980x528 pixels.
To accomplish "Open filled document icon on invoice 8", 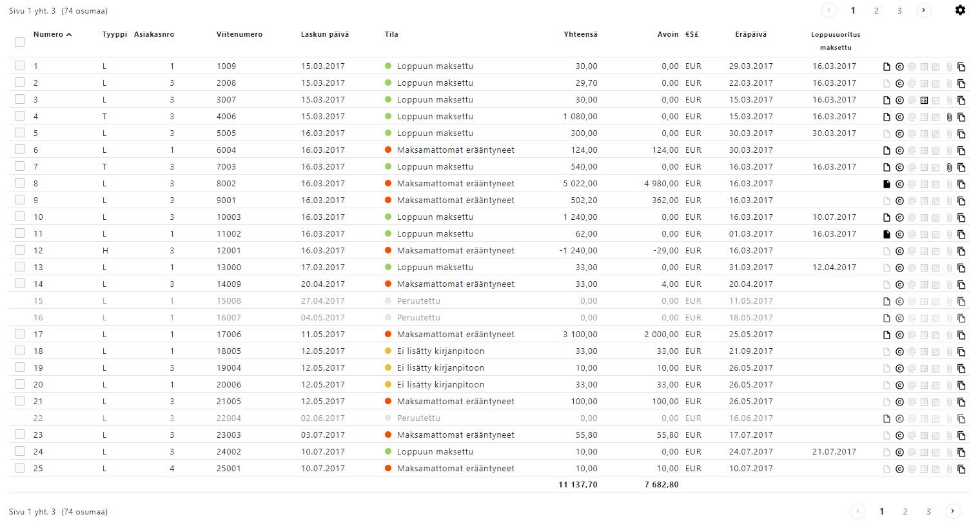I will tap(887, 184).
